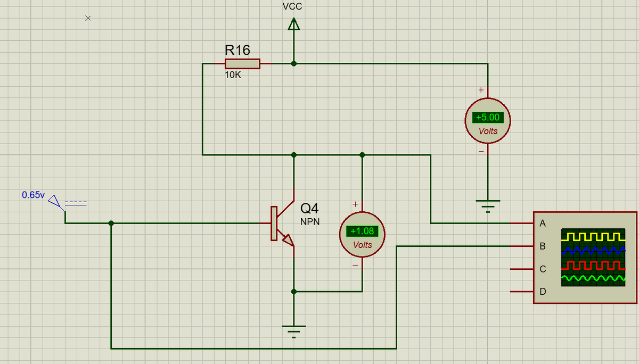Image resolution: width=639 pixels, height=364 pixels.
Task: Click the oscilloscope waveform display
Action: click(593, 258)
